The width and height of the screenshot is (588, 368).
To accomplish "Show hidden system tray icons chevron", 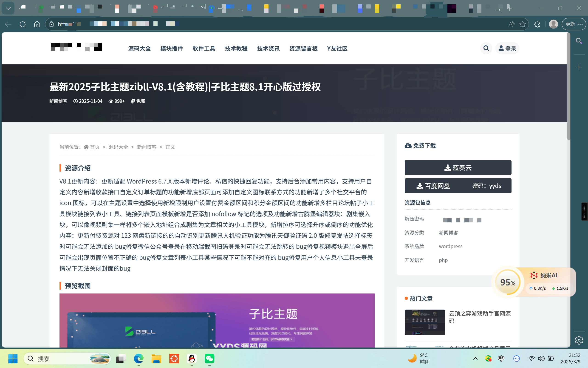I will coord(475,359).
